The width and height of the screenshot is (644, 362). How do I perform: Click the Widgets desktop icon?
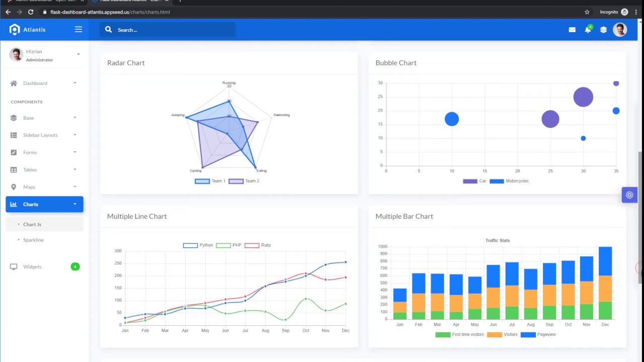(14, 266)
